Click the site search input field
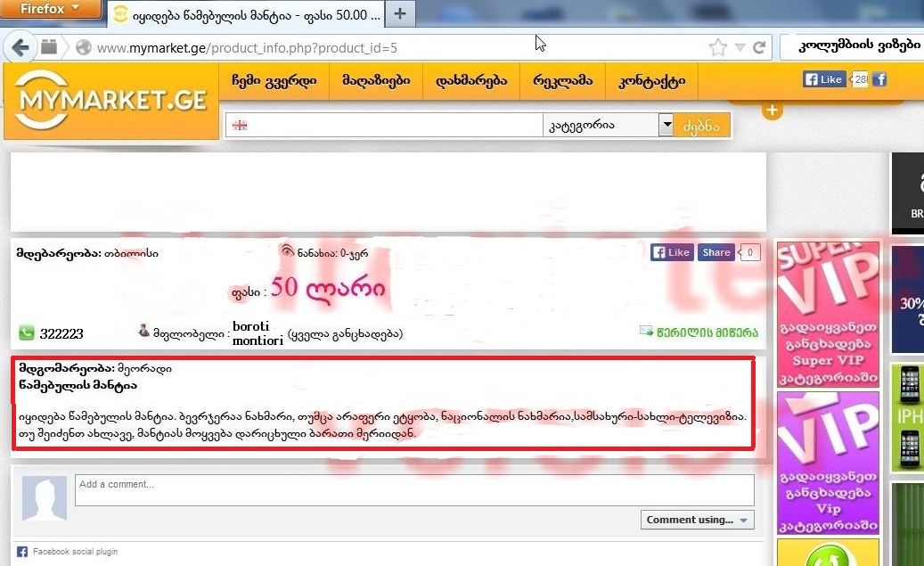This screenshot has width=924, height=566. [x=384, y=125]
